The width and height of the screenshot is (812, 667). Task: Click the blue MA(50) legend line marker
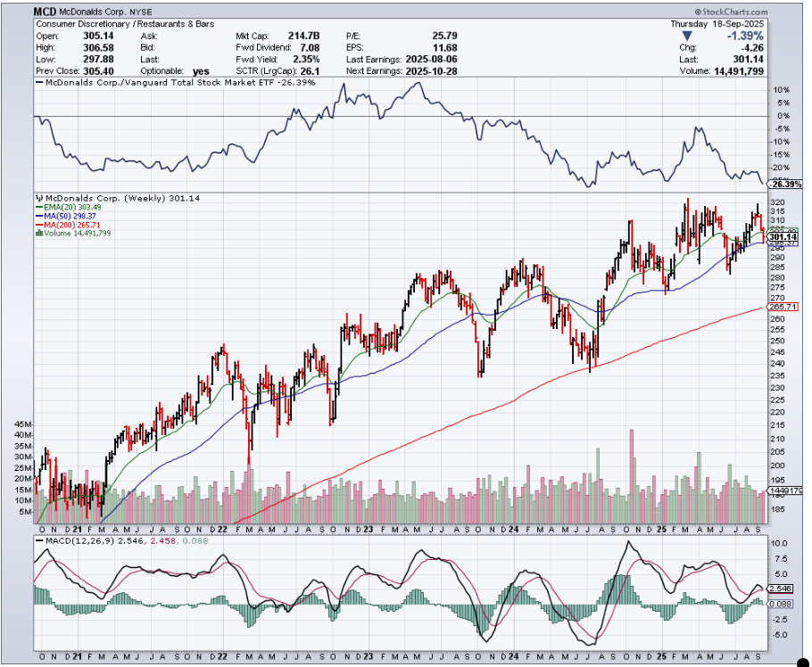click(x=39, y=217)
